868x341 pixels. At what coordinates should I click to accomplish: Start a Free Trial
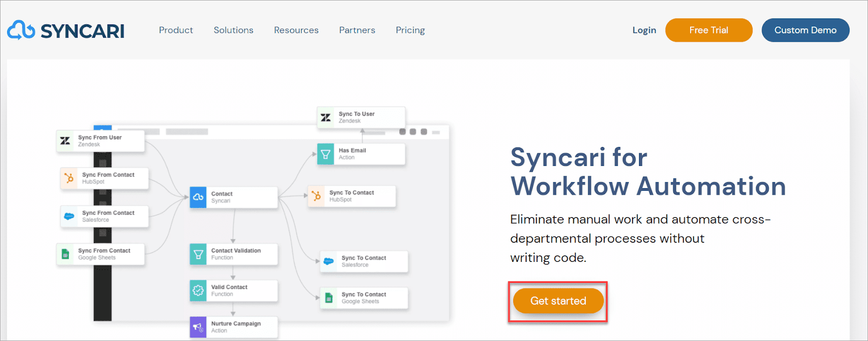coord(709,30)
